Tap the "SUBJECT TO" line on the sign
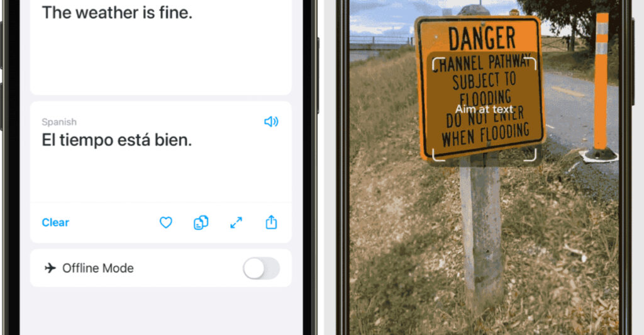Image resolution: width=644 pixels, height=335 pixels. [x=484, y=80]
